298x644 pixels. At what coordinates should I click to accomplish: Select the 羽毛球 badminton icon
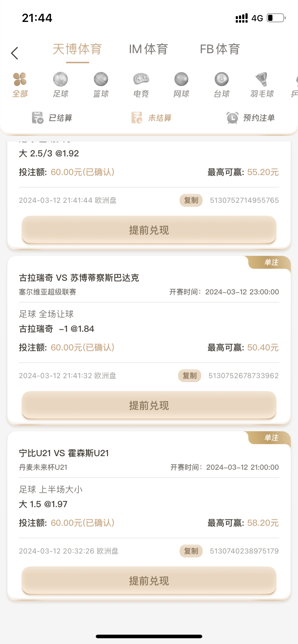coord(262,79)
